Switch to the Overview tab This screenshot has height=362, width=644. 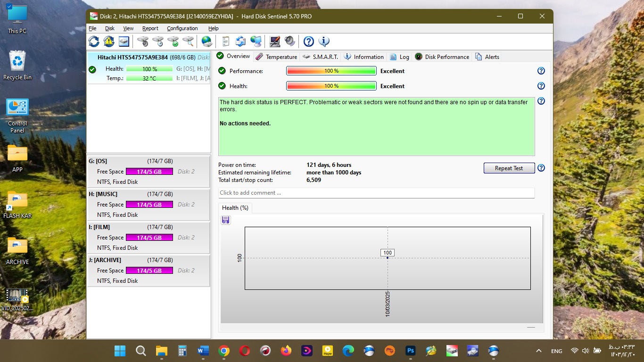(x=233, y=56)
